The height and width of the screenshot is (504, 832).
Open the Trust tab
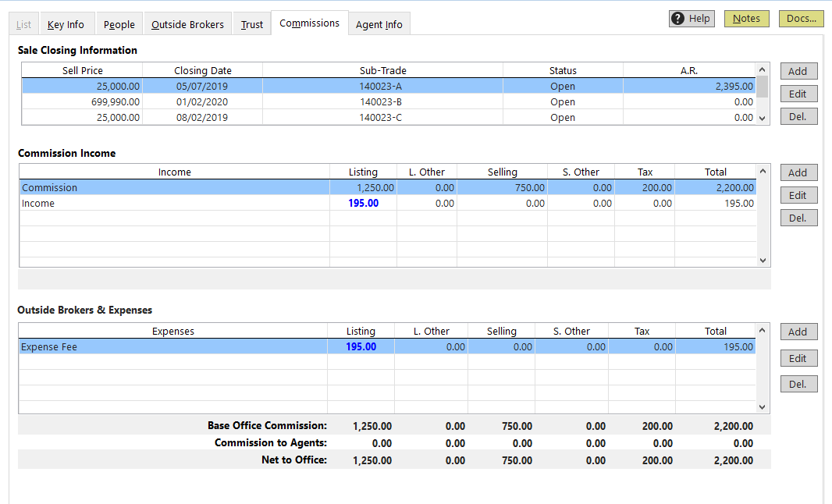pos(251,24)
